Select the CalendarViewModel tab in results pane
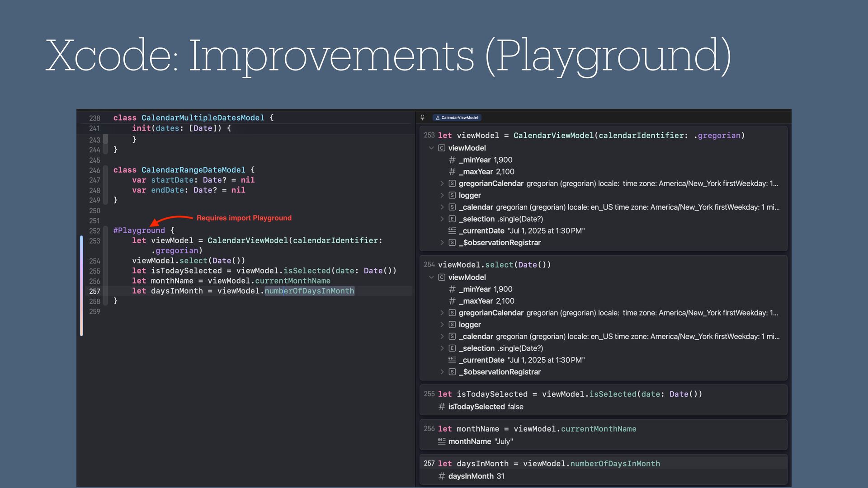This screenshot has height=488, width=868. (457, 117)
